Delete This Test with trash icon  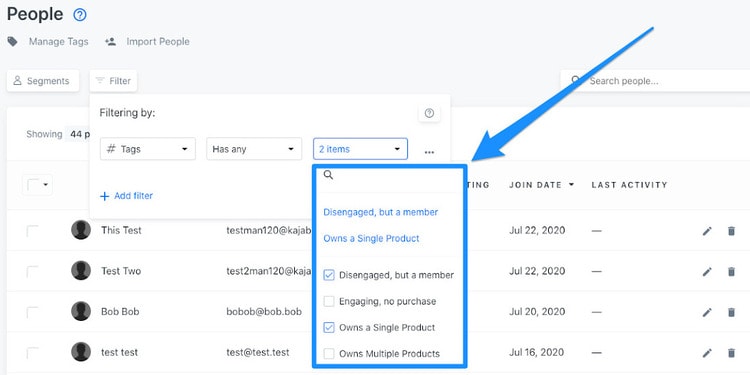pyautogui.click(x=731, y=231)
